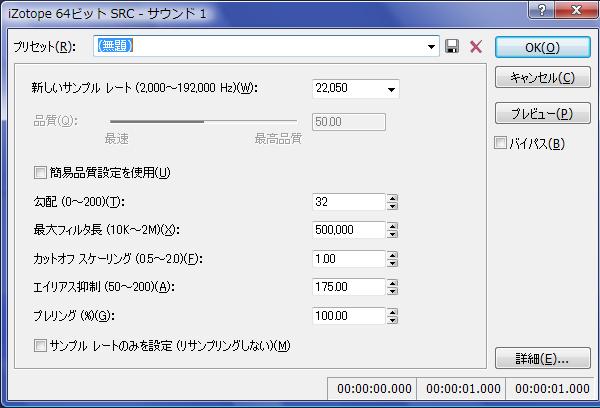Click the 新しいサンプル レート label
Image resolution: width=600 pixels, height=408 pixels.
[144, 88]
